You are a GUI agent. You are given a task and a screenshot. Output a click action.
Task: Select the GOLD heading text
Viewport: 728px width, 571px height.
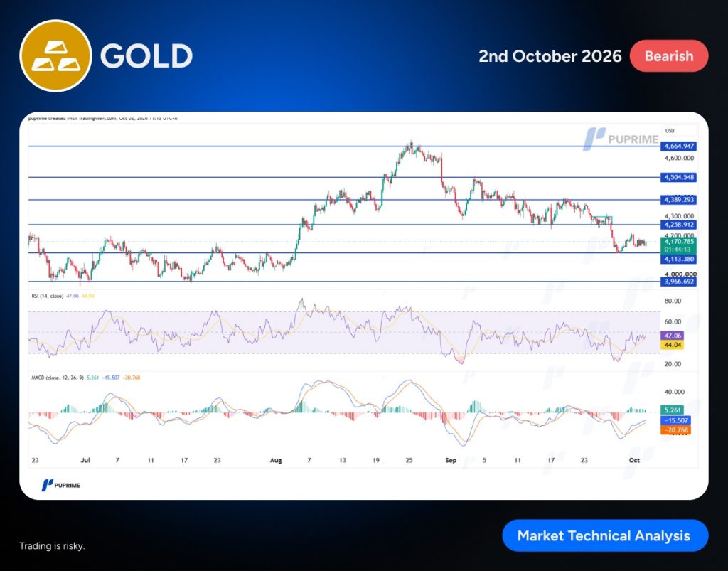pos(146,56)
